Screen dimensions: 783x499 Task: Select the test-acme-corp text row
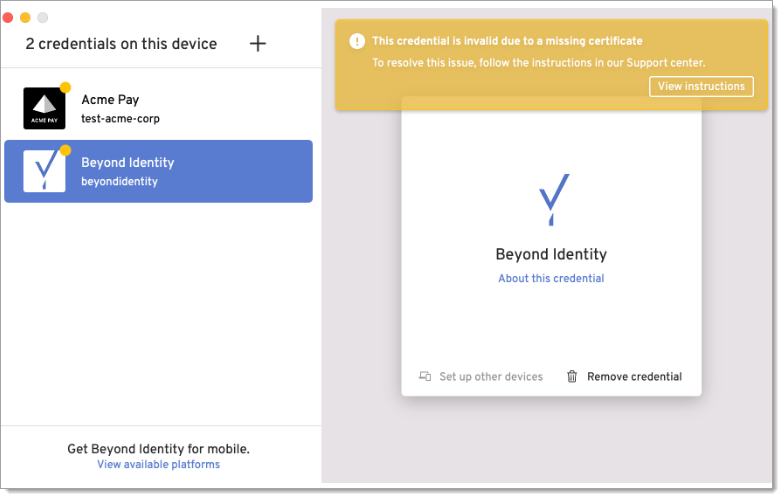(120, 119)
